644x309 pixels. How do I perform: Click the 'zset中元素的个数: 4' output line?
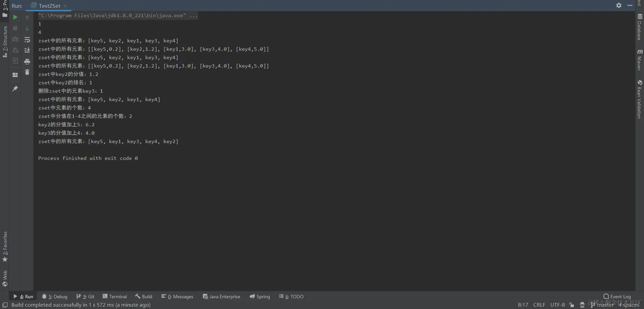(64, 108)
